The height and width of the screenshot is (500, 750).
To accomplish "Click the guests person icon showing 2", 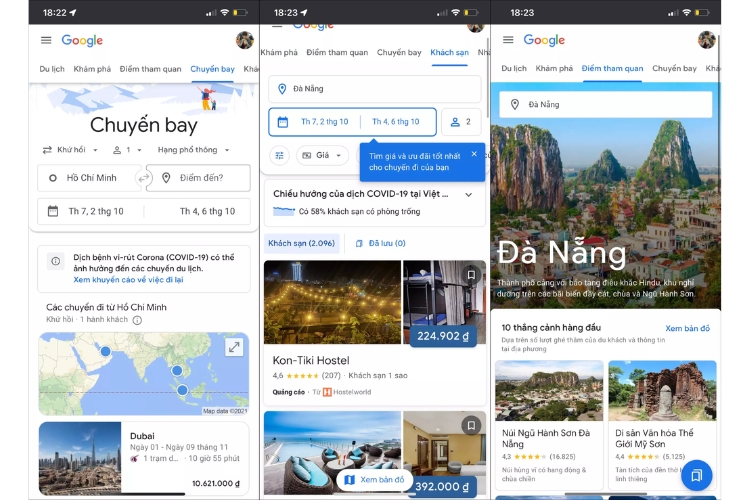I will [455, 122].
